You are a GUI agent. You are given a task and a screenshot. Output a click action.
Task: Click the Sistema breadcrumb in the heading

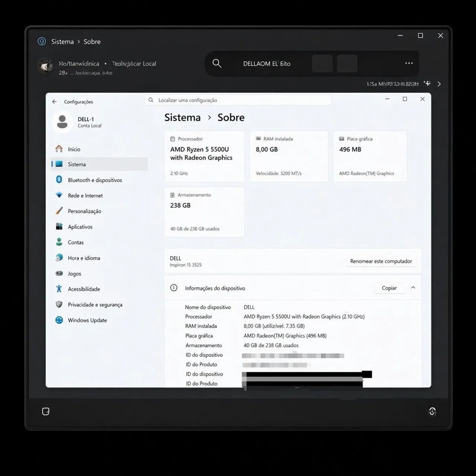[x=182, y=118]
